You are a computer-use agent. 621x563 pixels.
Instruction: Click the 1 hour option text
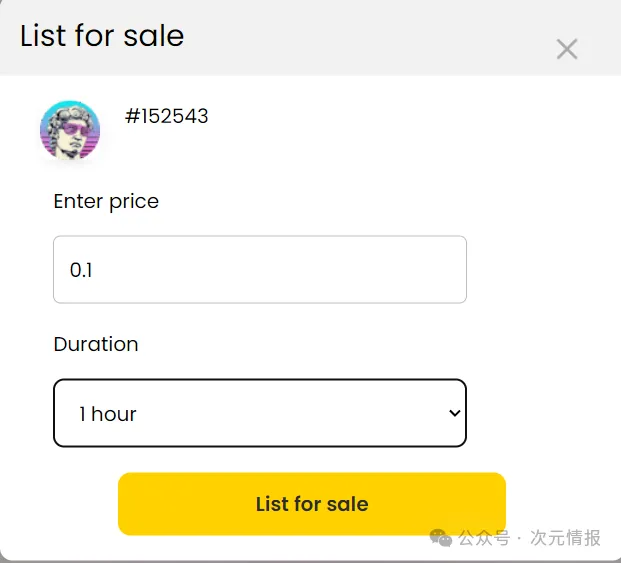(108, 414)
